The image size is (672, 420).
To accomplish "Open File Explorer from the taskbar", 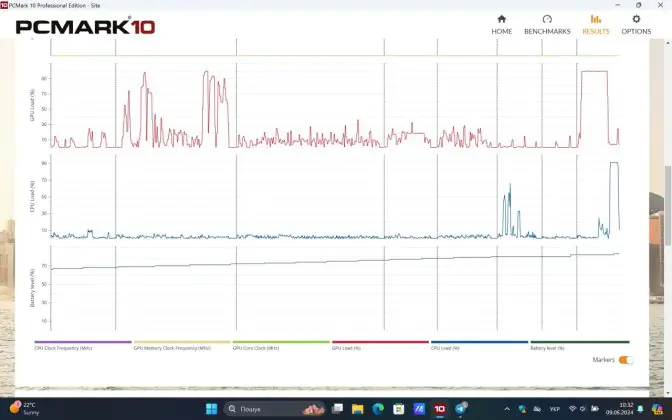I will point(357,409).
